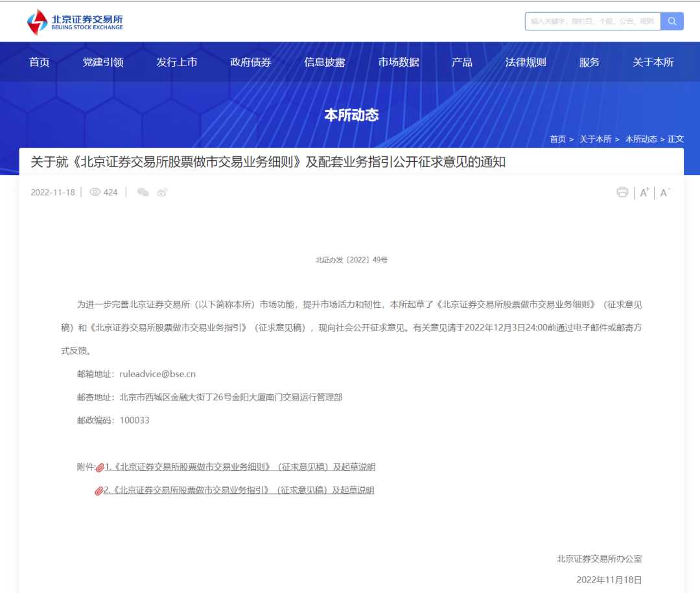
Task: Go to 关于本所 in the breadcrumb
Action: coord(595,139)
